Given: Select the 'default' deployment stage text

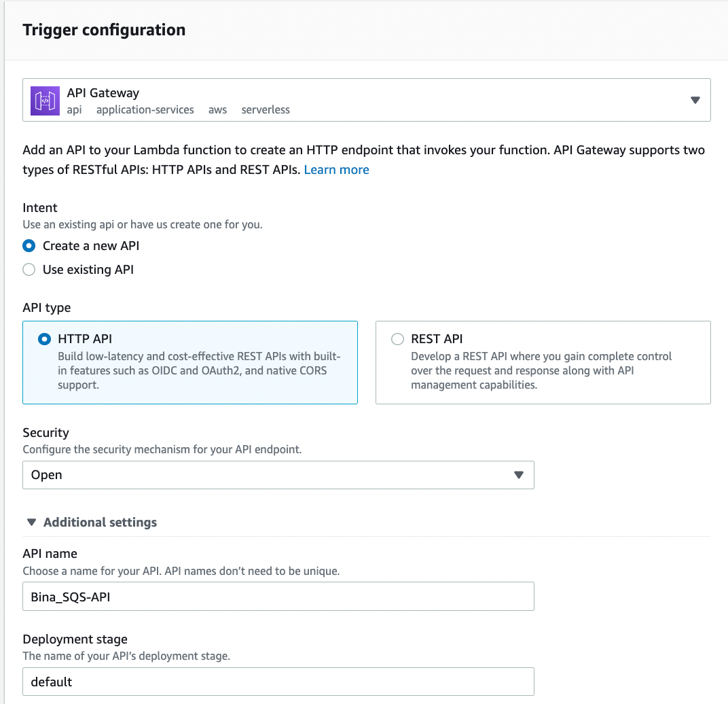Looking at the screenshot, I should tap(50, 682).
